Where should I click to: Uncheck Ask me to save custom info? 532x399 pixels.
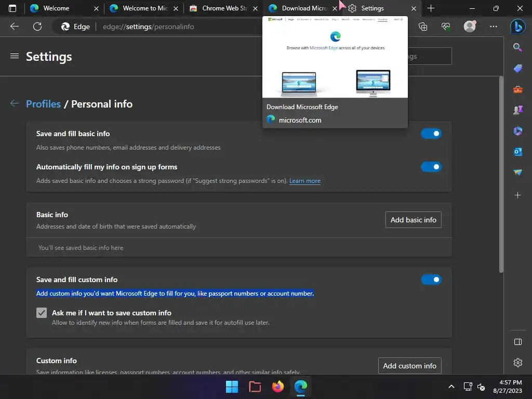[x=42, y=312]
